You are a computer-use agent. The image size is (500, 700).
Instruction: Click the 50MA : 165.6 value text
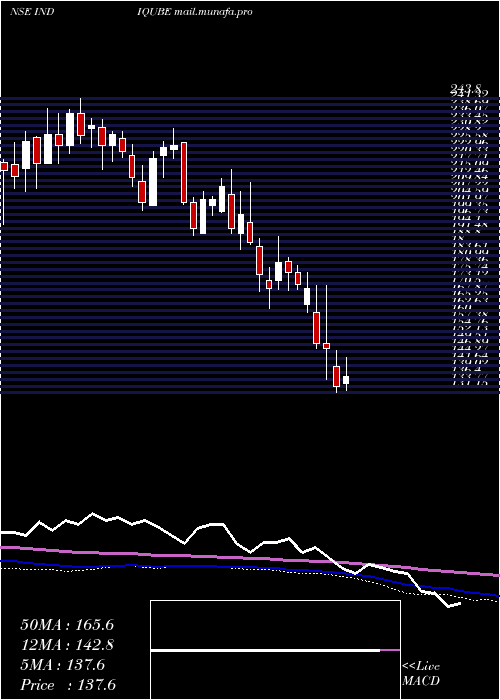click(67, 625)
